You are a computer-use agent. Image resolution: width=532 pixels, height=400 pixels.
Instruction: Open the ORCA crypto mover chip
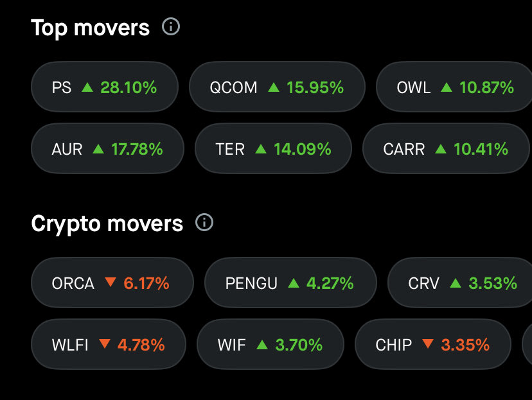point(112,283)
